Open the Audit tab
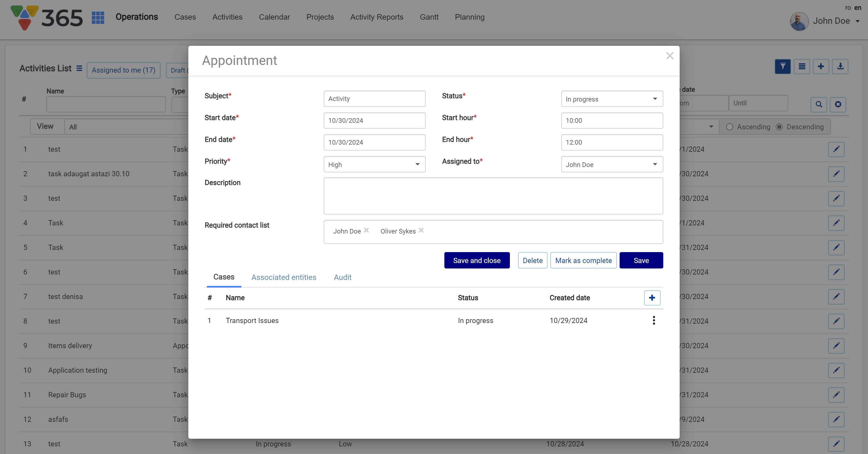868x454 pixels. click(342, 277)
